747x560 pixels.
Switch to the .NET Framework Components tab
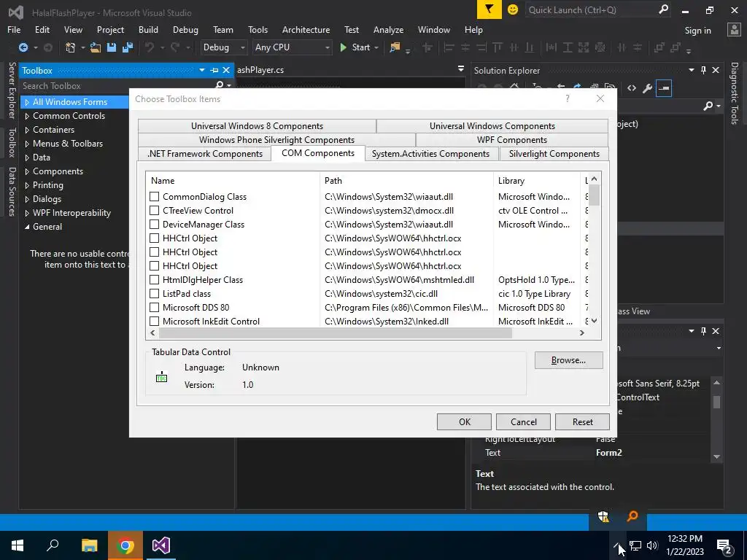[205, 153]
